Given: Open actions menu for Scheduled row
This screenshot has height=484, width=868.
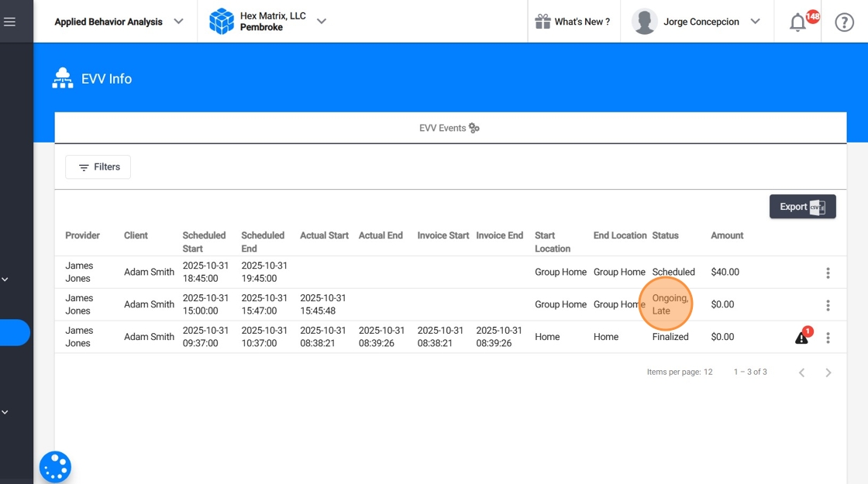Looking at the screenshot, I should click(x=828, y=273).
